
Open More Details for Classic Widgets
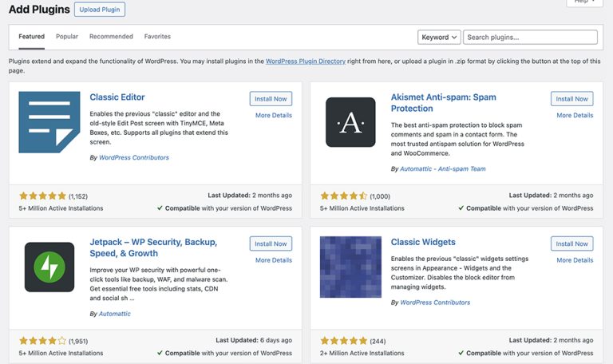[575, 260]
